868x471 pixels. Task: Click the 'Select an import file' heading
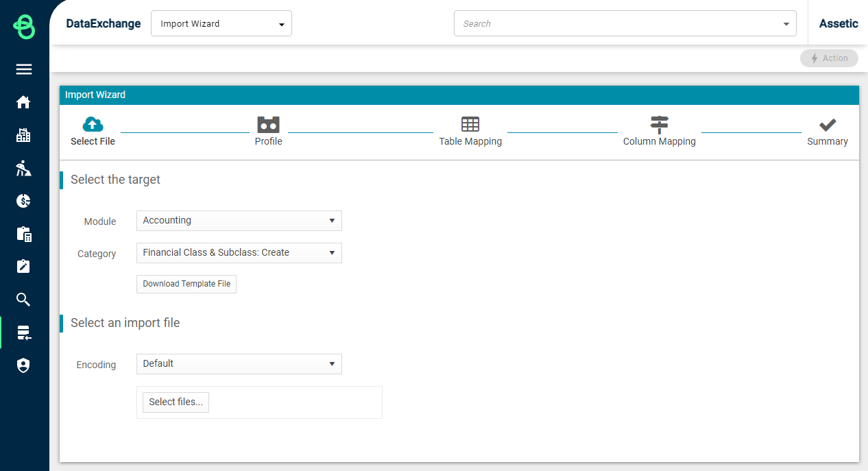pyautogui.click(x=125, y=323)
